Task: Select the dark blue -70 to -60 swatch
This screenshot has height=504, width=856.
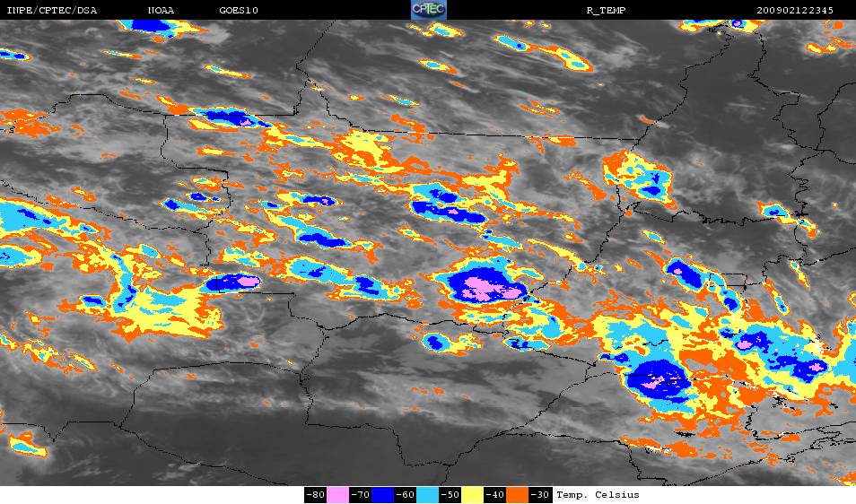Action: point(383,495)
